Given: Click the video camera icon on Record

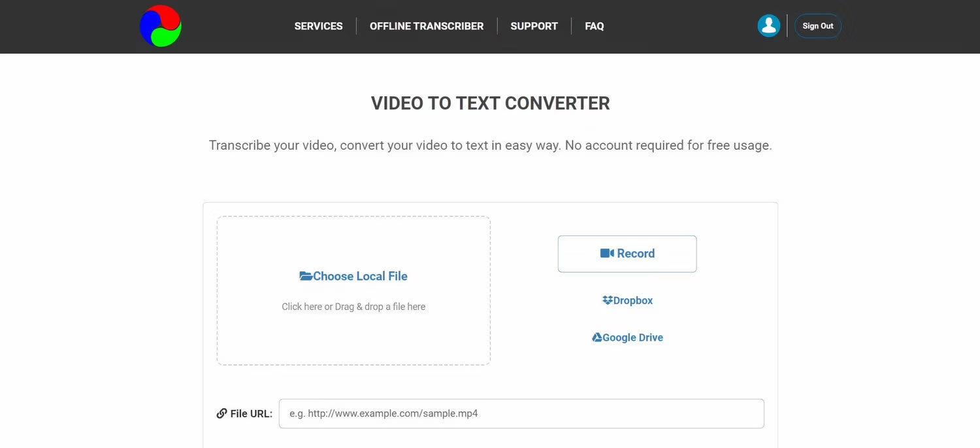Looking at the screenshot, I should tap(607, 253).
